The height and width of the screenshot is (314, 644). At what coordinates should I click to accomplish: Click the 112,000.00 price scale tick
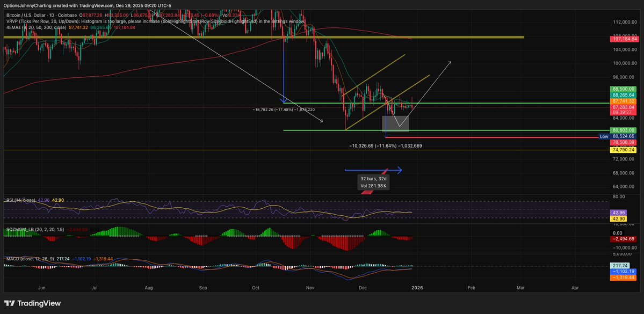[x=625, y=22]
